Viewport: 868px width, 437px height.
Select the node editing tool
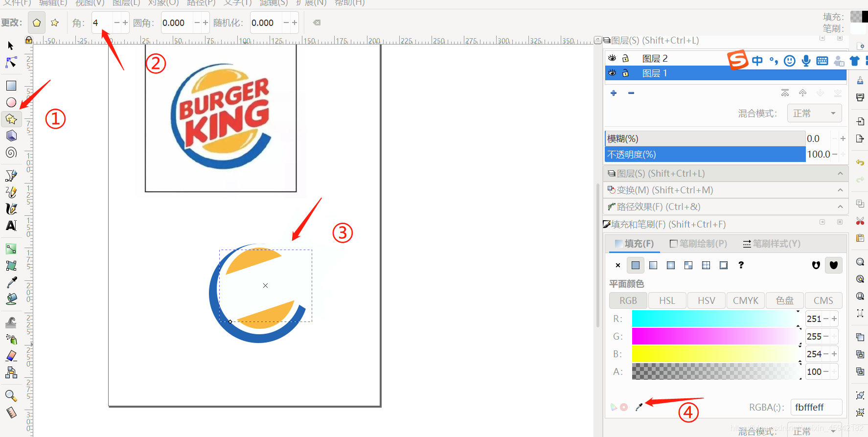click(11, 62)
